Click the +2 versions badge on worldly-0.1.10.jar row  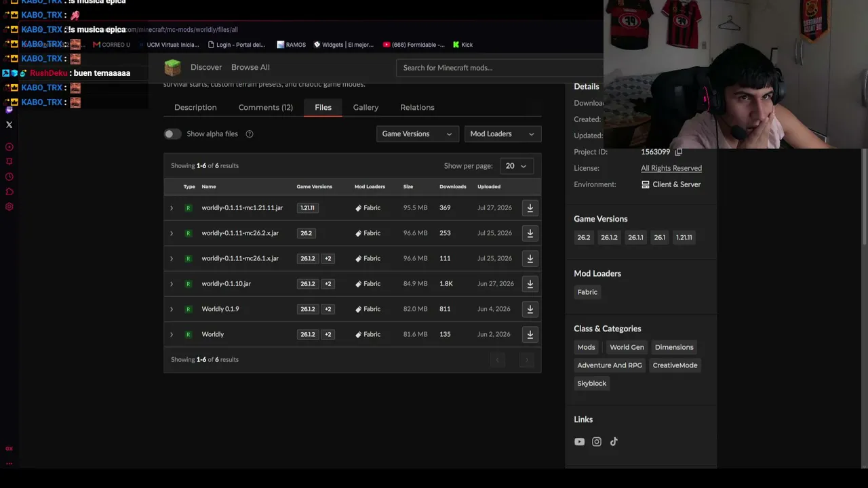click(x=328, y=284)
